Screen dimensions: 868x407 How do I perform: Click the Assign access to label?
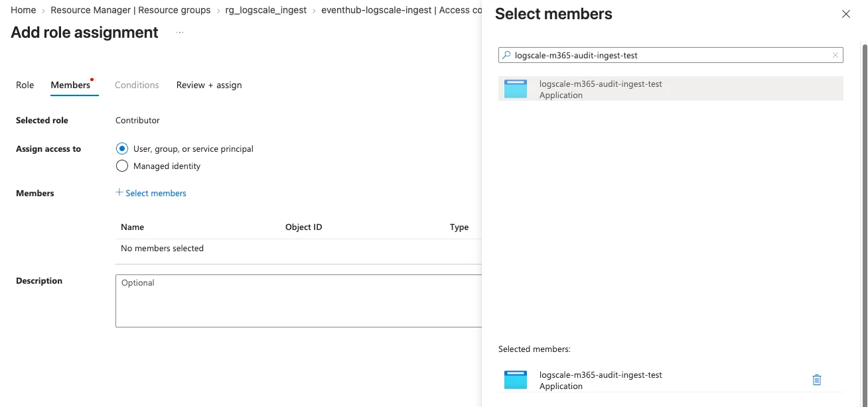48,149
